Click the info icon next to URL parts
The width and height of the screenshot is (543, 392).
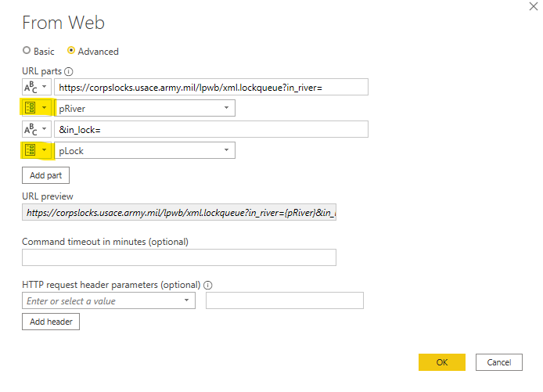tap(70, 71)
